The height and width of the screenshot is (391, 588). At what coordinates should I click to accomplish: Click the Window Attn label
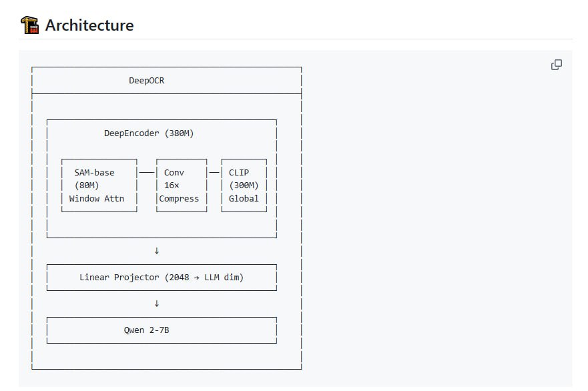pos(97,198)
